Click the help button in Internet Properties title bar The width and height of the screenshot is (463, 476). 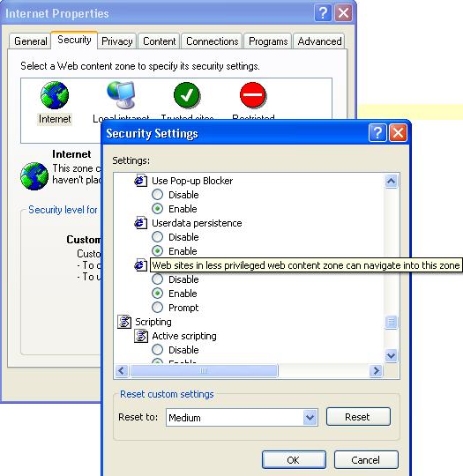tap(323, 13)
